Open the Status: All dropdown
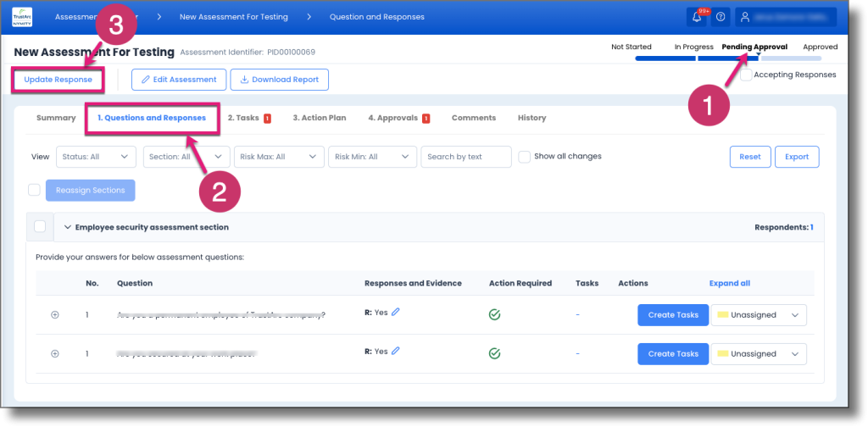 pos(97,157)
